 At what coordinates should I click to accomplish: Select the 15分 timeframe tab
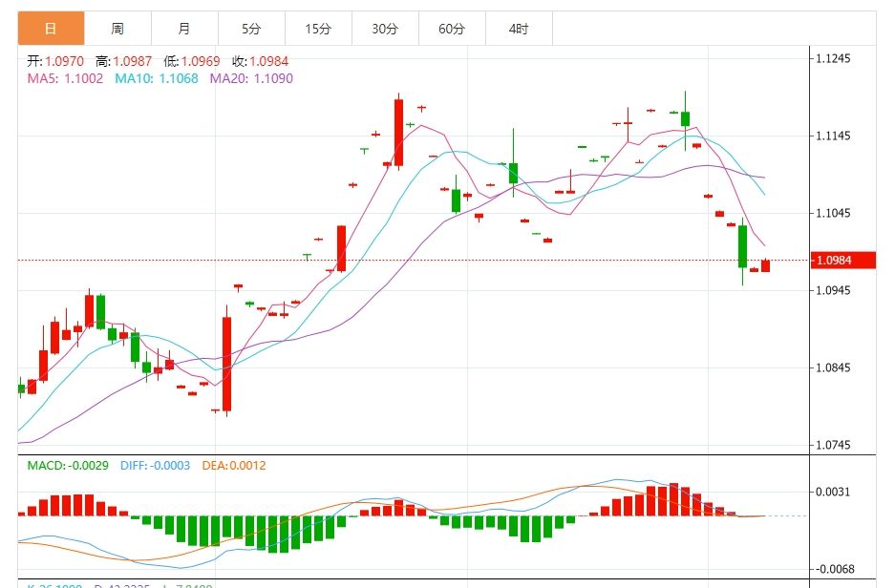[x=318, y=28]
